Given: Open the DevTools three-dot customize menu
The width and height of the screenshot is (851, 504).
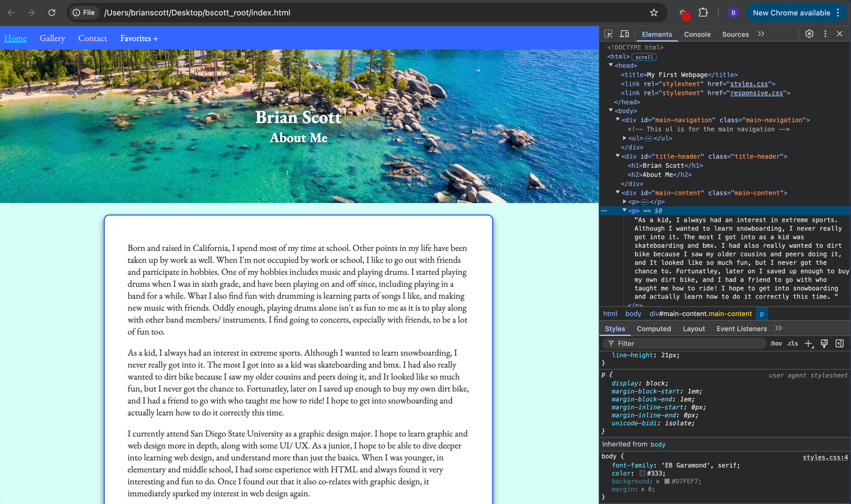Looking at the screenshot, I should [x=825, y=34].
